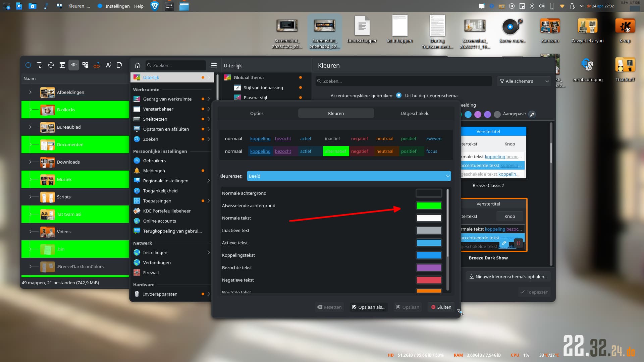The width and height of the screenshot is (644, 362).
Task: Select the Breeze Classic2 color scheme preview
Action: [493, 153]
